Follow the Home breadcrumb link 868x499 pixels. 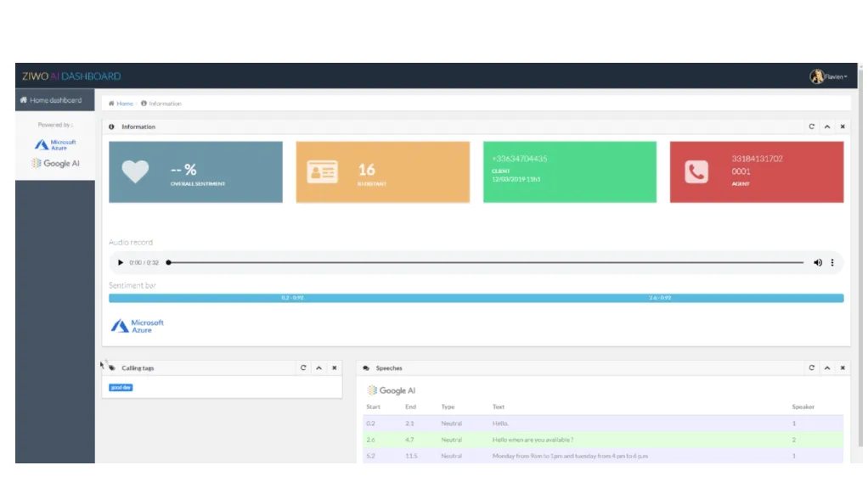125,104
